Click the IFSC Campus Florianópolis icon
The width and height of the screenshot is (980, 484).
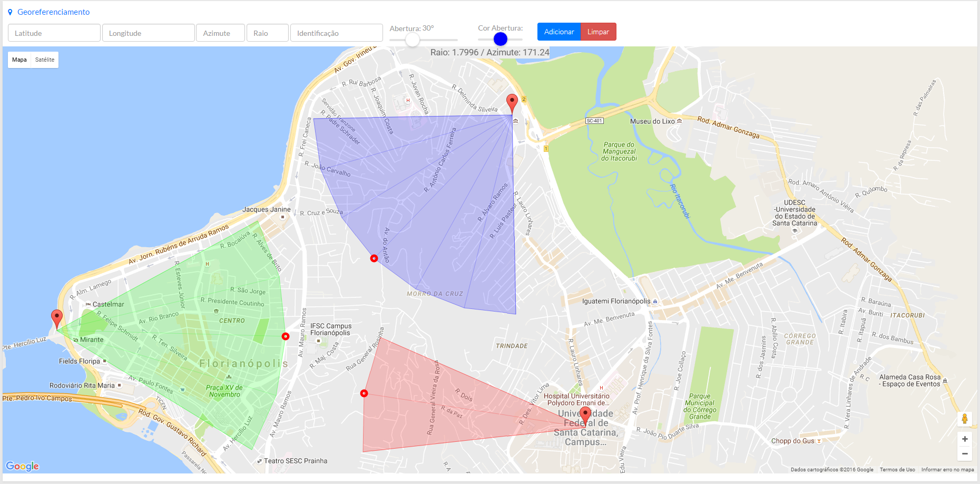tap(318, 341)
